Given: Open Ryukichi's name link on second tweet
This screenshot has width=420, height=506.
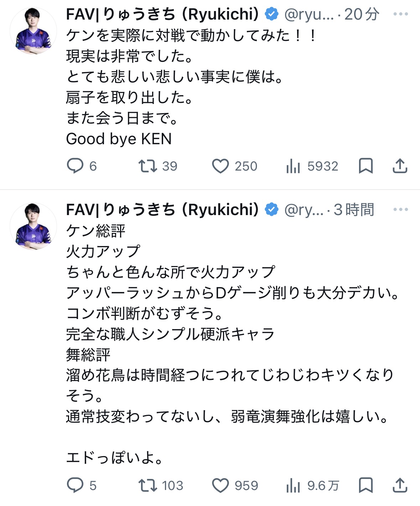Looking at the screenshot, I should tap(162, 209).
